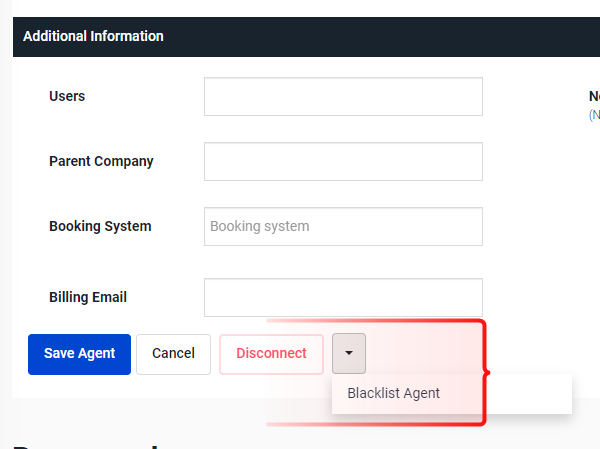The image size is (600, 449).
Task: Focus the Parent Company text box
Action: 343,162
